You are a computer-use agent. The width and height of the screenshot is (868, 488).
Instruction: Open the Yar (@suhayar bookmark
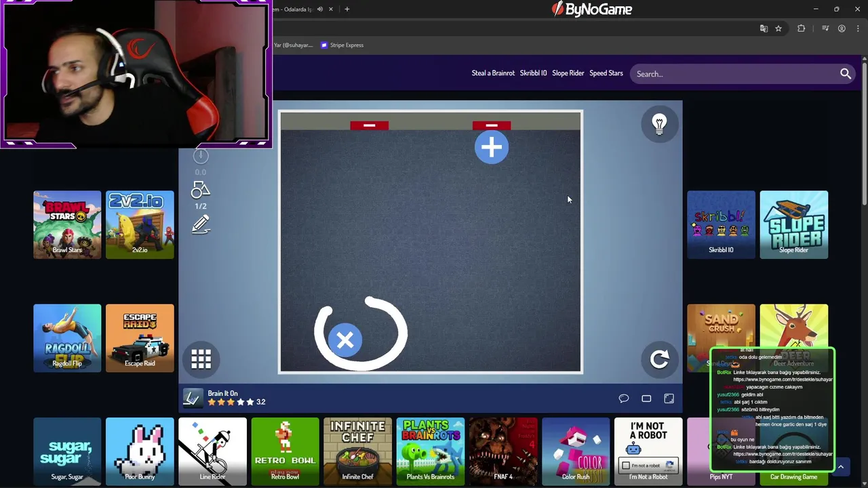(294, 45)
